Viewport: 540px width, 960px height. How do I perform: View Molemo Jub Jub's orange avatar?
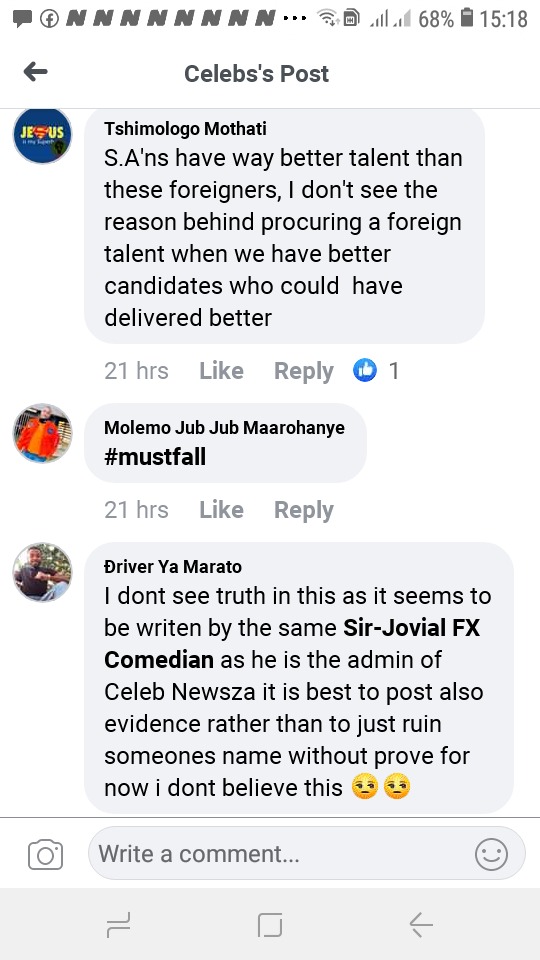42,433
